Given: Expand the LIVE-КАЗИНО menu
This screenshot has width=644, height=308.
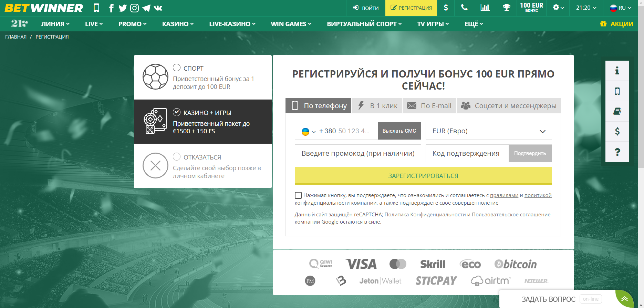Looking at the screenshot, I should point(232,24).
